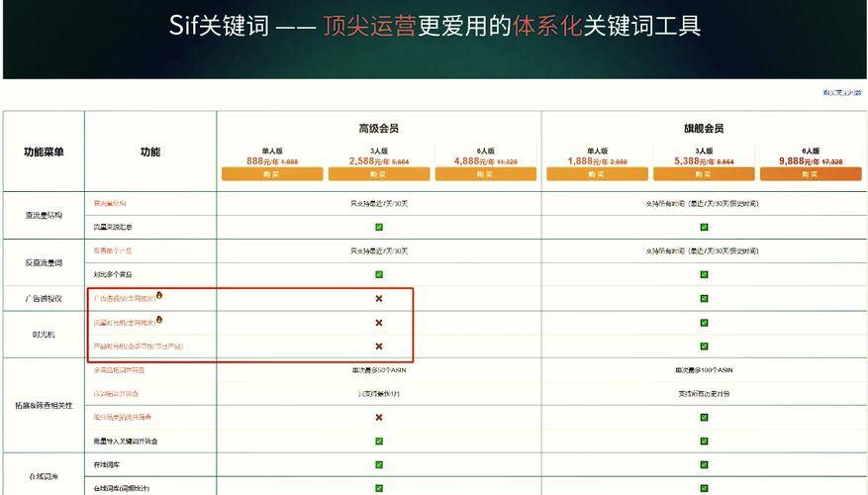Click the 查流量结构 menu category cell
This screenshot has width=868, height=495.
coord(44,215)
